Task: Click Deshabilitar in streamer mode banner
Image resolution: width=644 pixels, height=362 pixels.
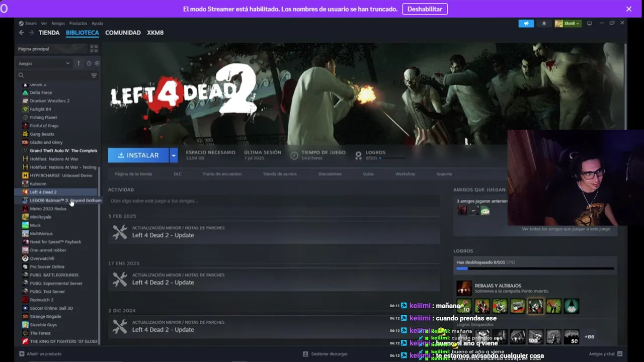Action: pyautogui.click(x=425, y=9)
